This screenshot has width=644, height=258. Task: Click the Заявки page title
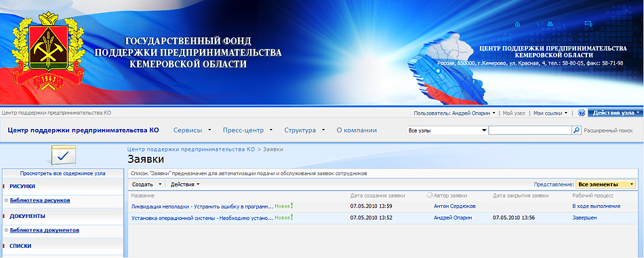(x=146, y=160)
